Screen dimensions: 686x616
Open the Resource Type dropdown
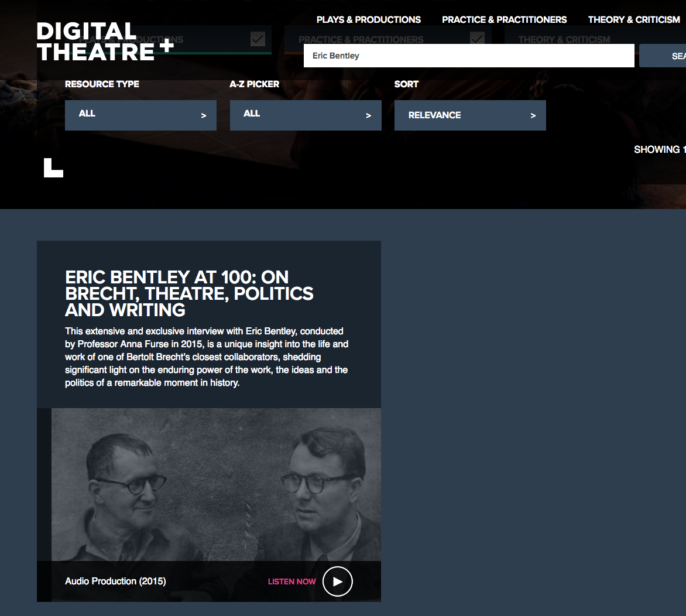(x=140, y=115)
